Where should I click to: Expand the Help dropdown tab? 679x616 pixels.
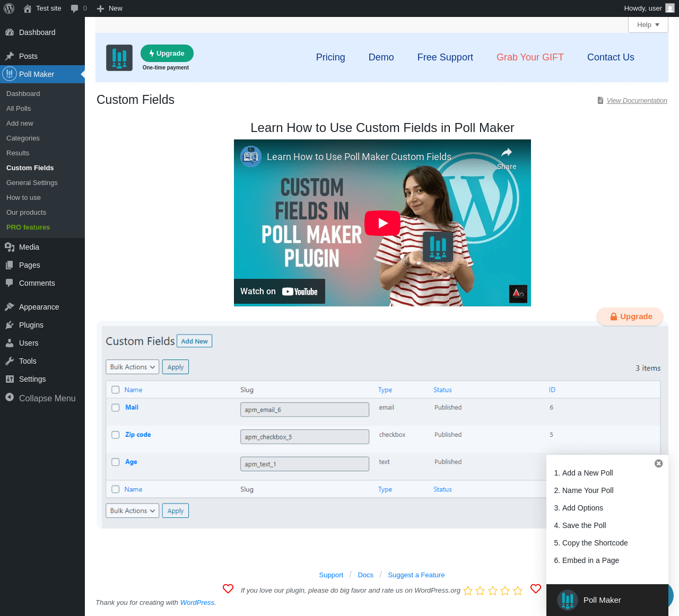648,25
